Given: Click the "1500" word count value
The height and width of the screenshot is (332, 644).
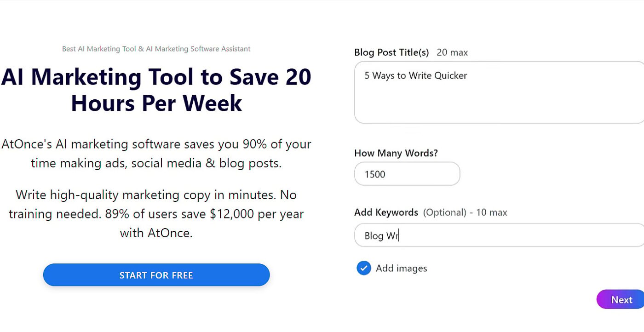Looking at the screenshot, I should 375,174.
